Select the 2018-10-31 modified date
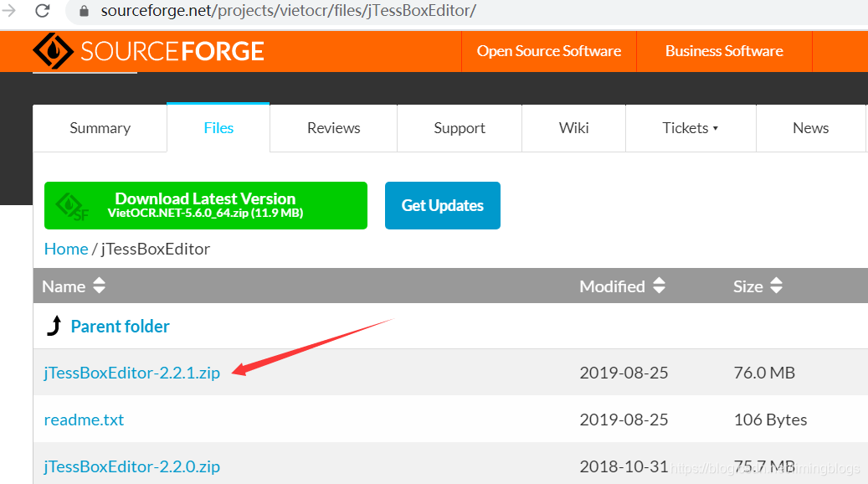Image resolution: width=868 pixels, height=484 pixels. [624, 466]
